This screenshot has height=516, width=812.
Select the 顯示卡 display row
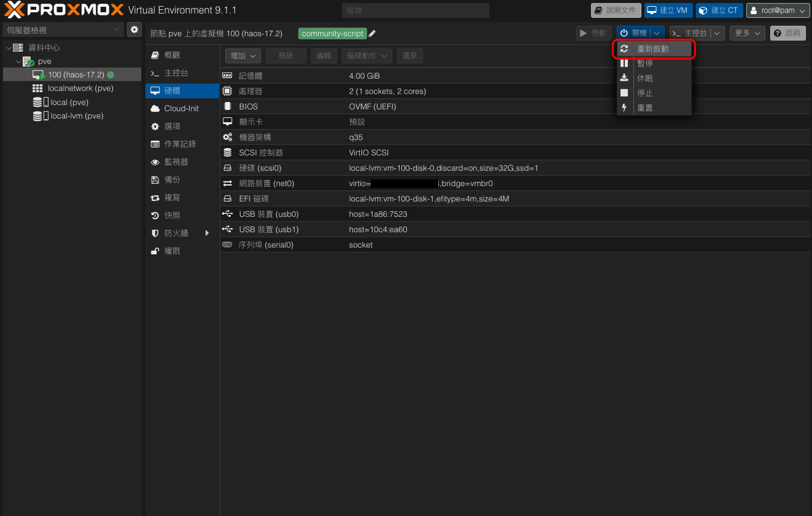pos(515,122)
